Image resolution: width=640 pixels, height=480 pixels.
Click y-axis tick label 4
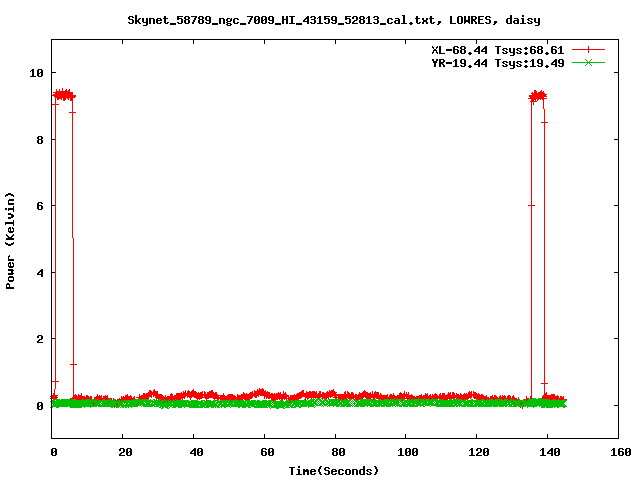coord(40,273)
